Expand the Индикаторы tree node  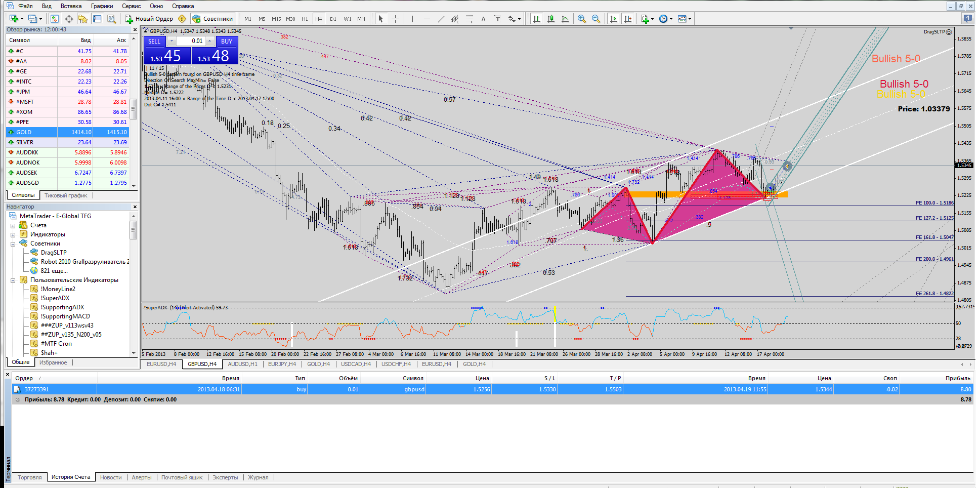[13, 234]
